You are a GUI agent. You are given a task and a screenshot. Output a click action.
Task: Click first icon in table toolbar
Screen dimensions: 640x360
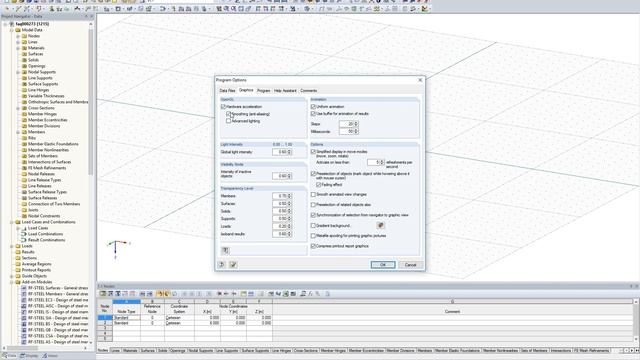point(103,293)
